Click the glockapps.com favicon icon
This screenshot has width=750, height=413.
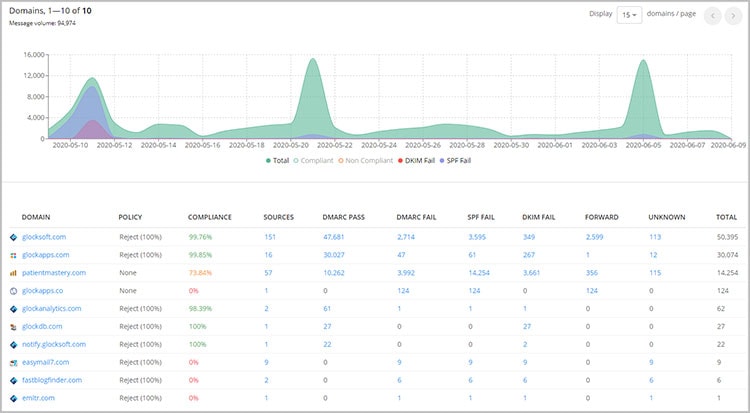pos(13,255)
